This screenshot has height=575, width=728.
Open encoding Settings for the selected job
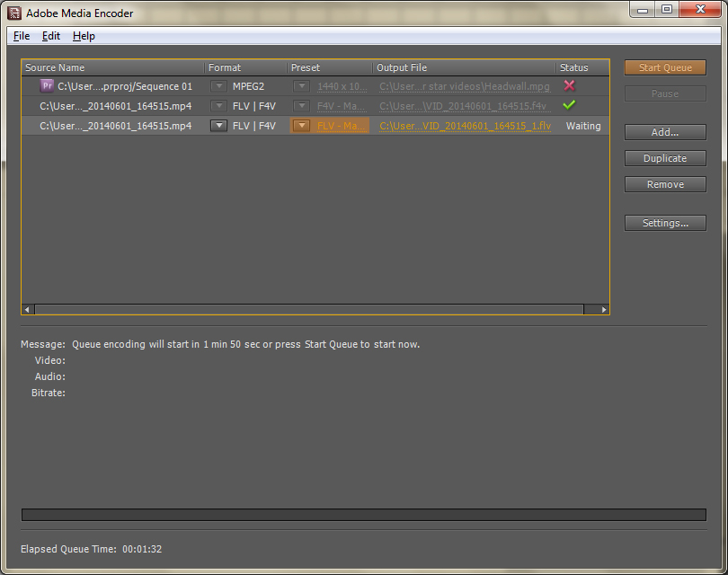point(665,222)
